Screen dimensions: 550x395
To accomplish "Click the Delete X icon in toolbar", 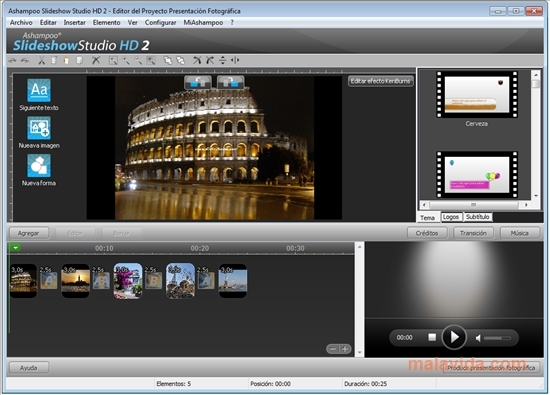I will tap(96, 60).
